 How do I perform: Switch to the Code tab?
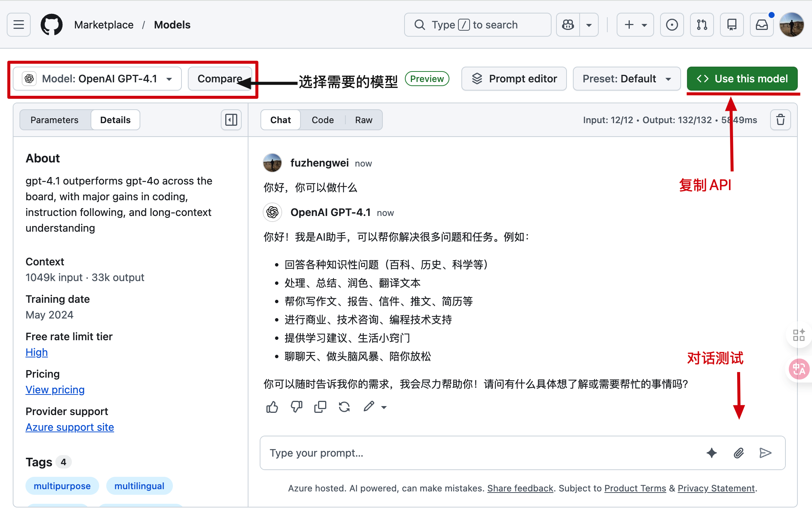pyautogui.click(x=323, y=120)
